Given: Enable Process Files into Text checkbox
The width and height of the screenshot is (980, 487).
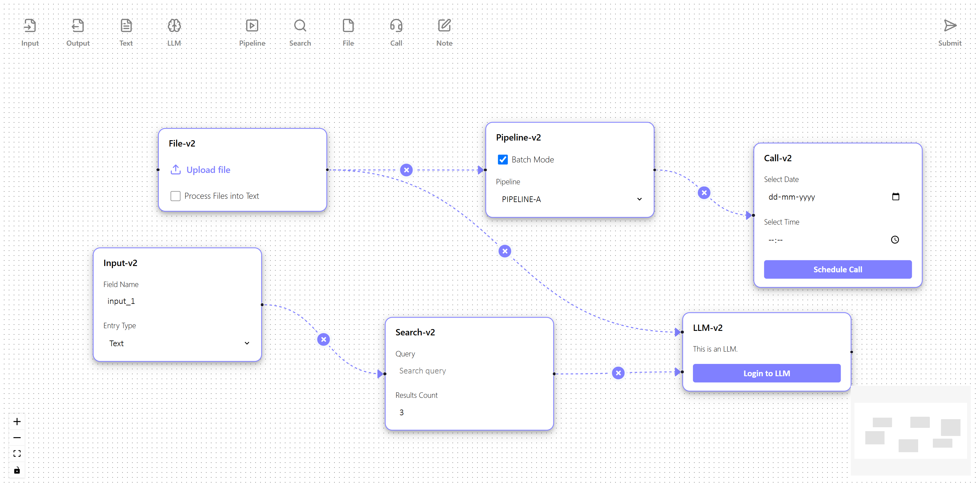Looking at the screenshot, I should click(175, 196).
